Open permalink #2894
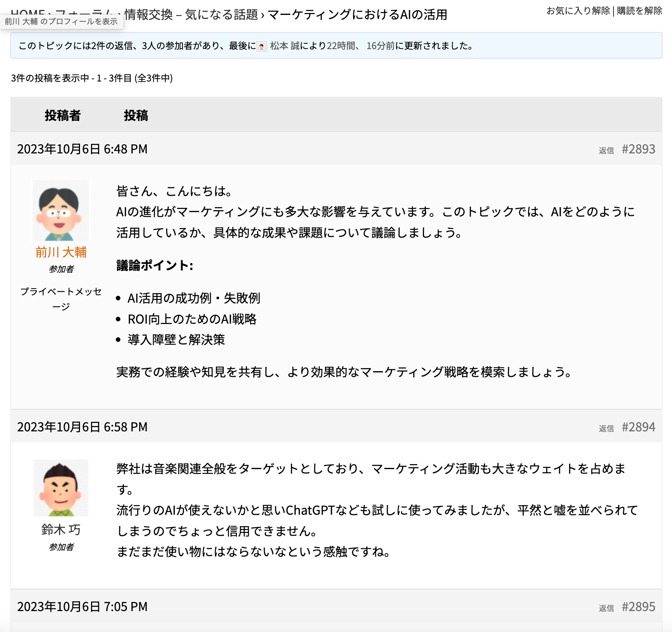The height and width of the screenshot is (632, 672). coord(638,427)
